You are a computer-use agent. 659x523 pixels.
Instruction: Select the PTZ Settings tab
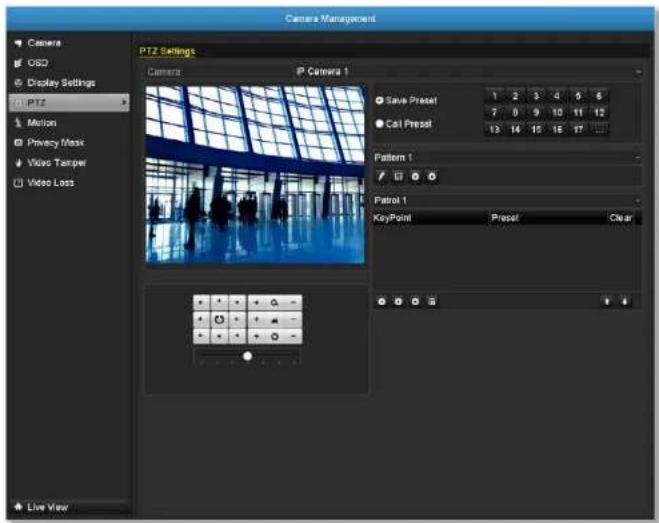coord(167,51)
